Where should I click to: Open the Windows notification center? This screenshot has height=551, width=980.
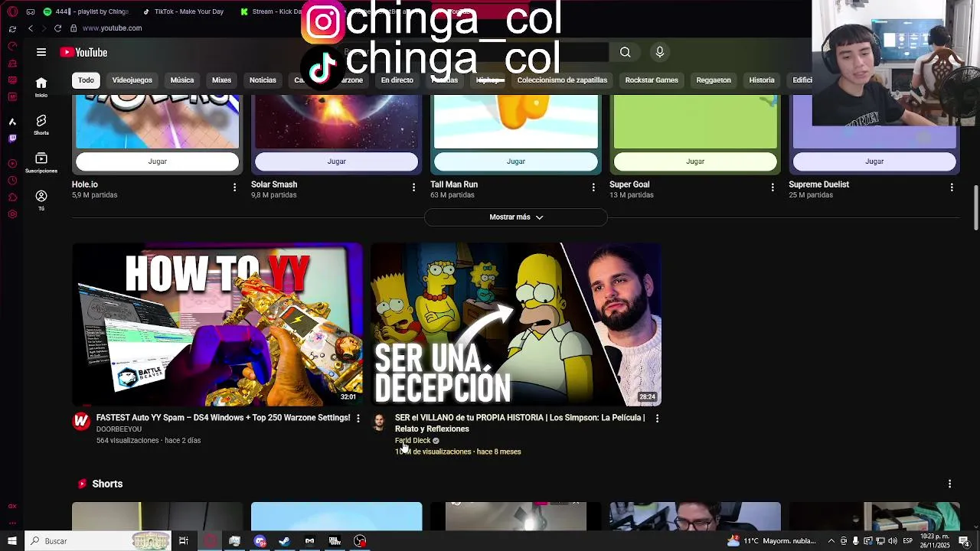(964, 541)
